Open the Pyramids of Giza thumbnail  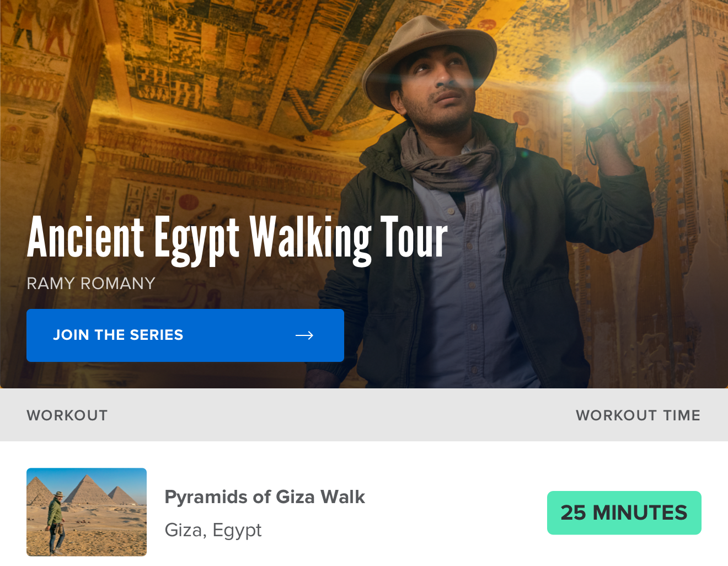87,512
